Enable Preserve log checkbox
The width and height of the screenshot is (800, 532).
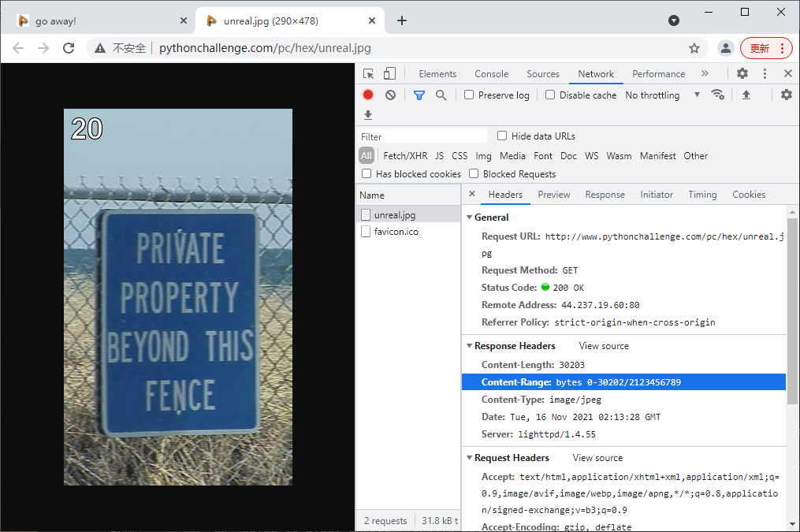click(469, 95)
